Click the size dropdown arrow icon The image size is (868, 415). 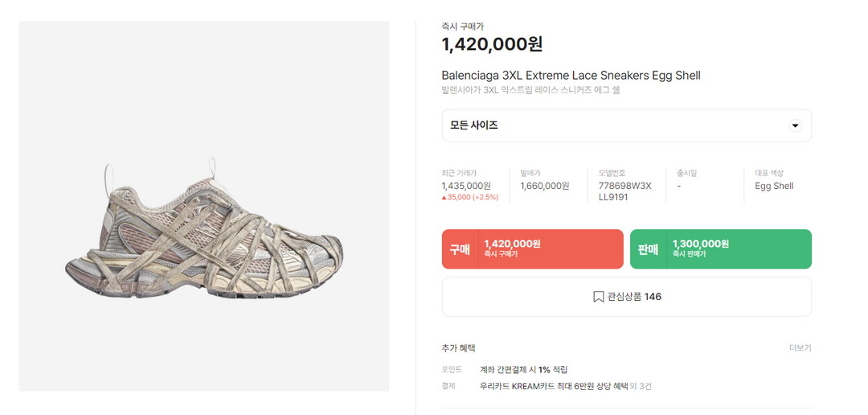pos(795,125)
